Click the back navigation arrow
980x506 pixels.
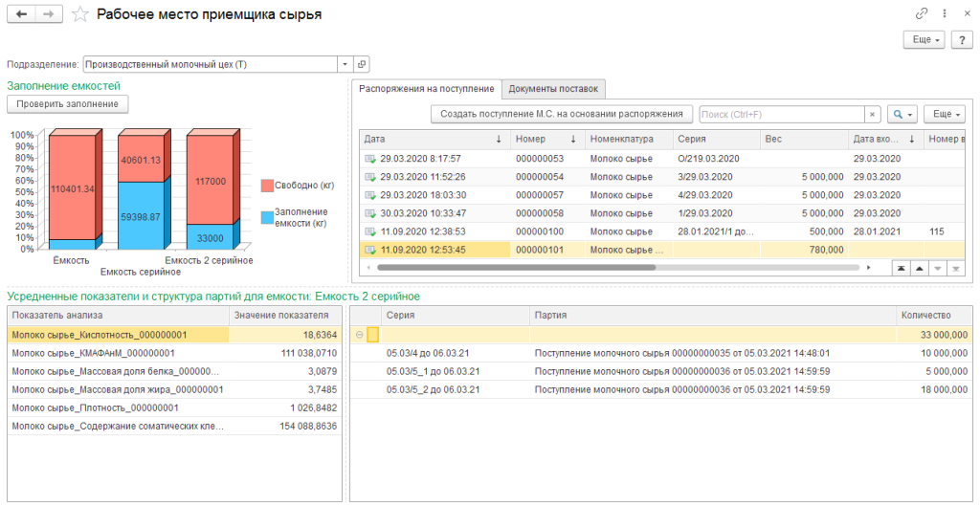point(22,14)
